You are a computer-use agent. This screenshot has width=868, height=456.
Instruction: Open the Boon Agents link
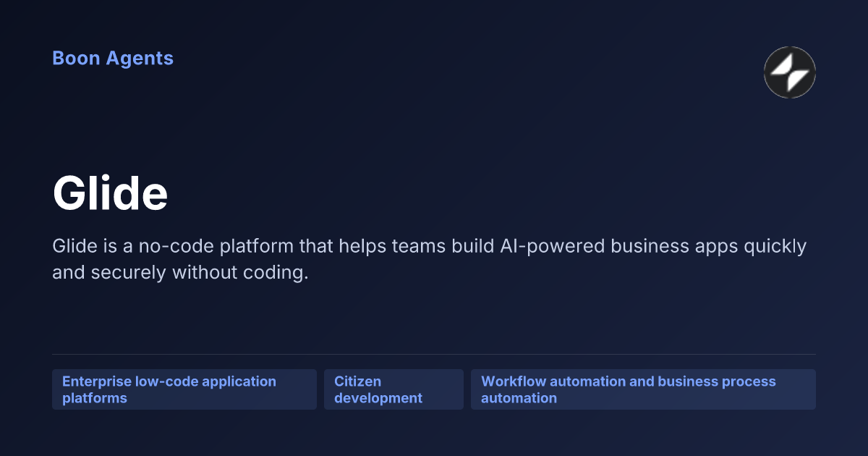113,59
